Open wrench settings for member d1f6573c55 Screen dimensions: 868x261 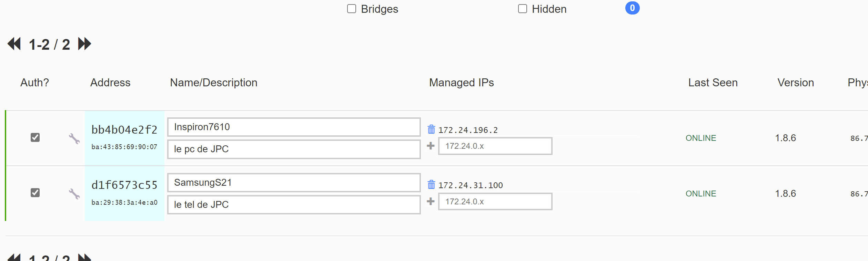click(74, 194)
